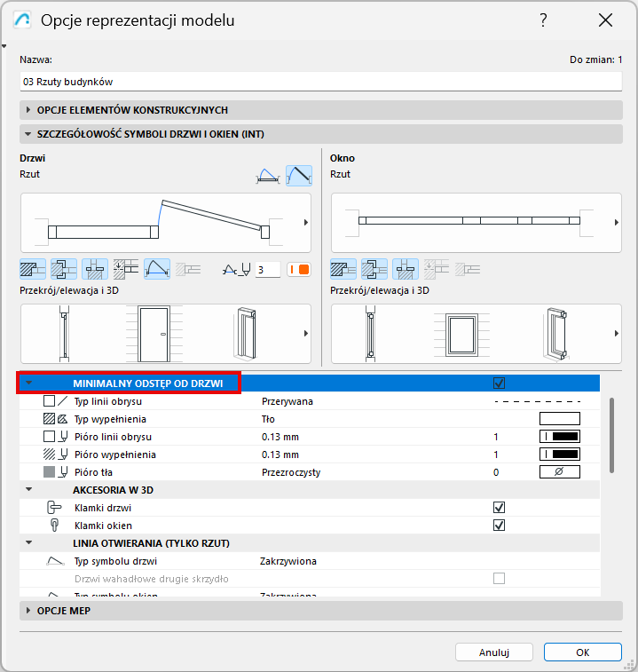The image size is (638, 672).
Task: Click the opening line pen override icon
Action: (x=237, y=270)
